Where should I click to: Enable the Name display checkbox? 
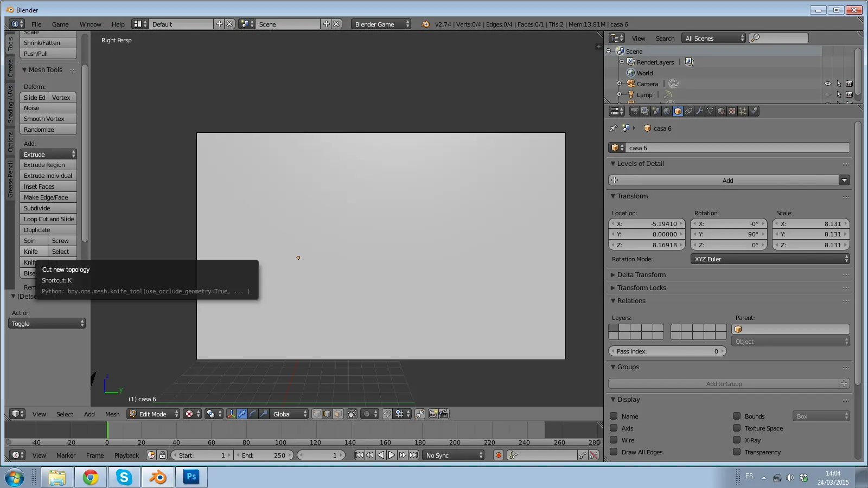click(x=614, y=416)
